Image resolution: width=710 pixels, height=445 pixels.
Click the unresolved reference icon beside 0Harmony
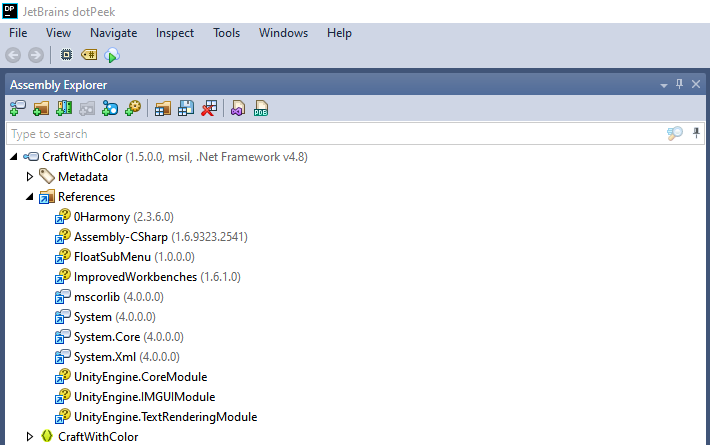[x=63, y=216]
